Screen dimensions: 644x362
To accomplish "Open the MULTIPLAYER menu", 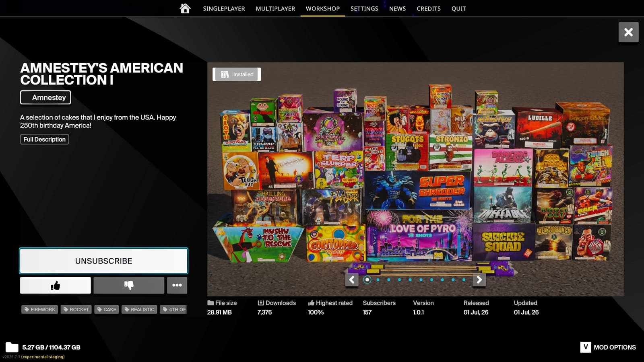I will (x=275, y=8).
